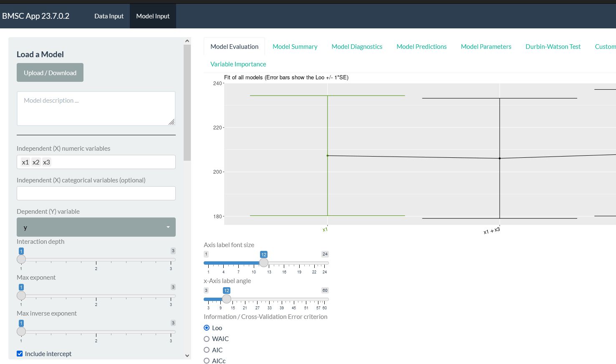The image size is (616, 364).
Task: Select the AIC criterion radio button
Action: tap(207, 350)
